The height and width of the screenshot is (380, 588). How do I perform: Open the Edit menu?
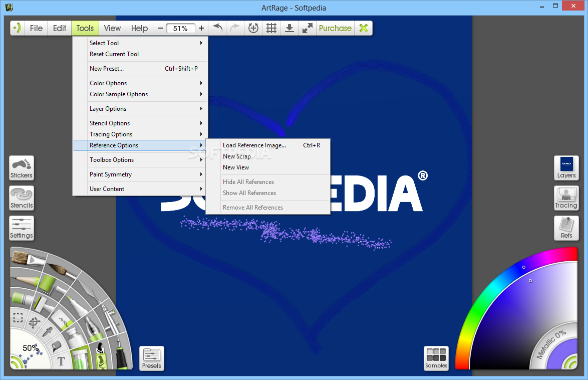(x=60, y=28)
